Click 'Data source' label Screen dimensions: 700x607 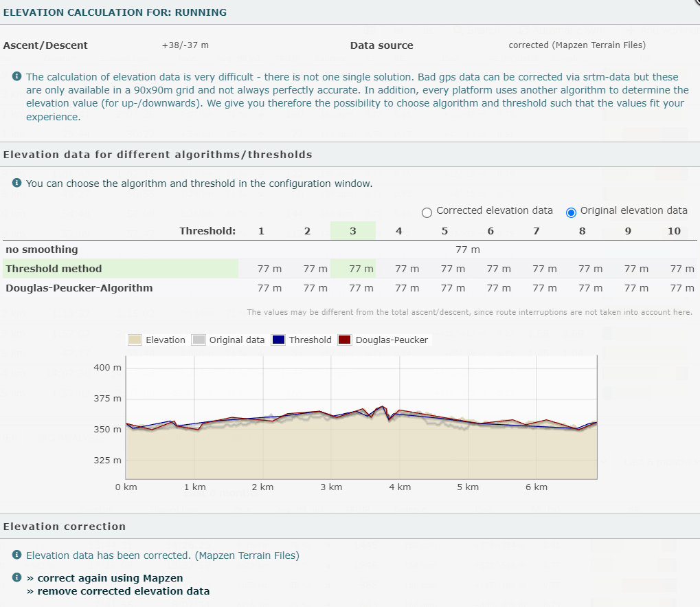[382, 45]
